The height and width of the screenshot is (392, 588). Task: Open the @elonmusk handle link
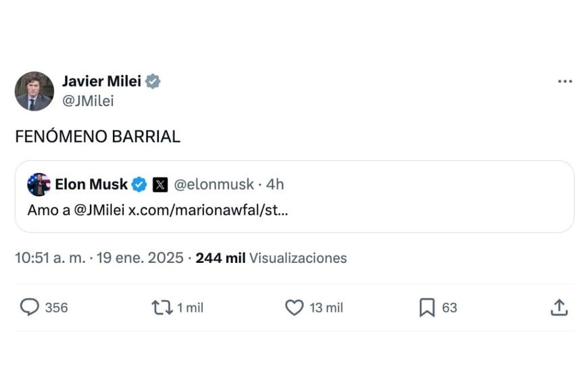point(214,184)
